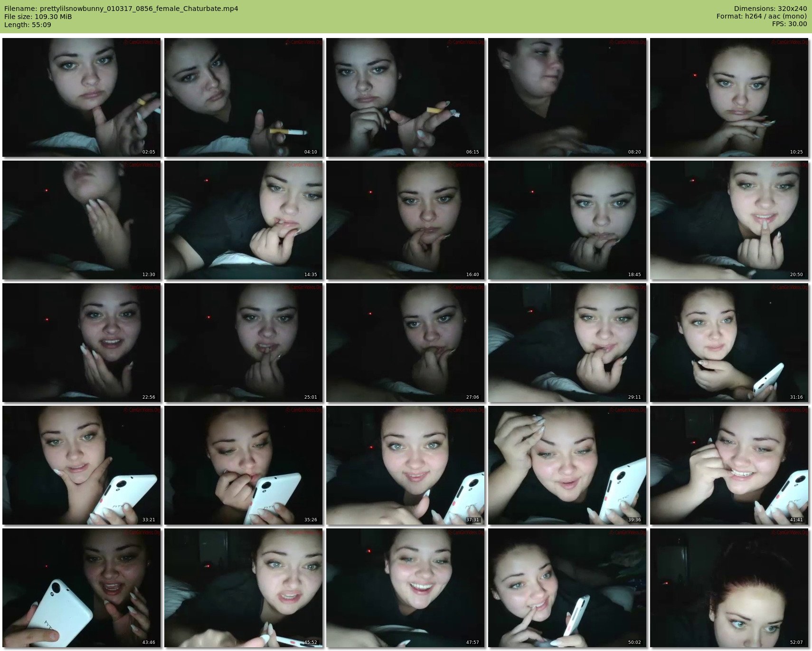812x651 pixels.
Task: Click the Length 55:09 text
Action: [x=28, y=25]
